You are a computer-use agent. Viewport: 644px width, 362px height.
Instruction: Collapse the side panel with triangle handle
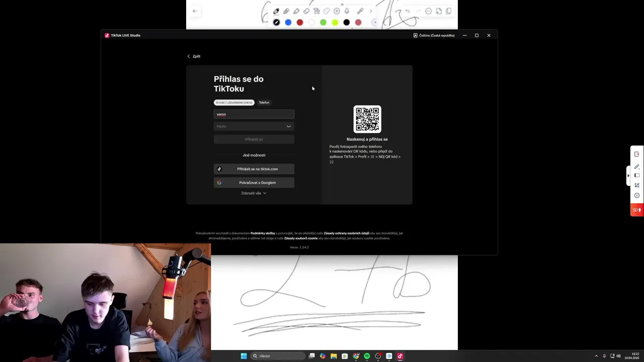pyautogui.click(x=628, y=175)
